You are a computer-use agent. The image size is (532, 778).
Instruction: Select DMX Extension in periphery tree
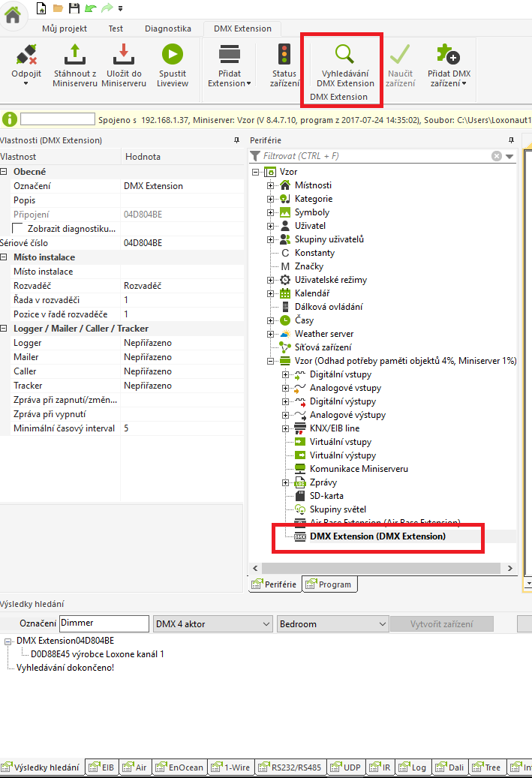point(377,536)
